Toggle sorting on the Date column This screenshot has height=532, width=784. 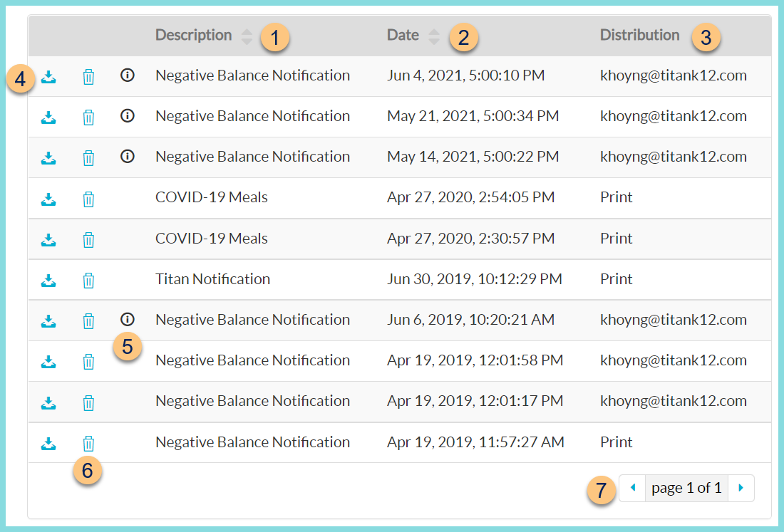434,35
